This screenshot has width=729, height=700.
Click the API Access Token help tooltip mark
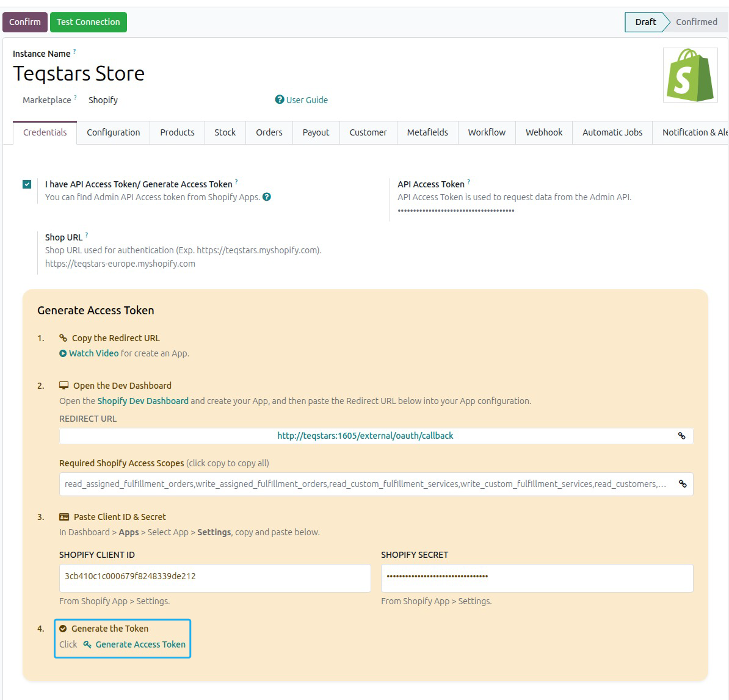[x=469, y=182]
